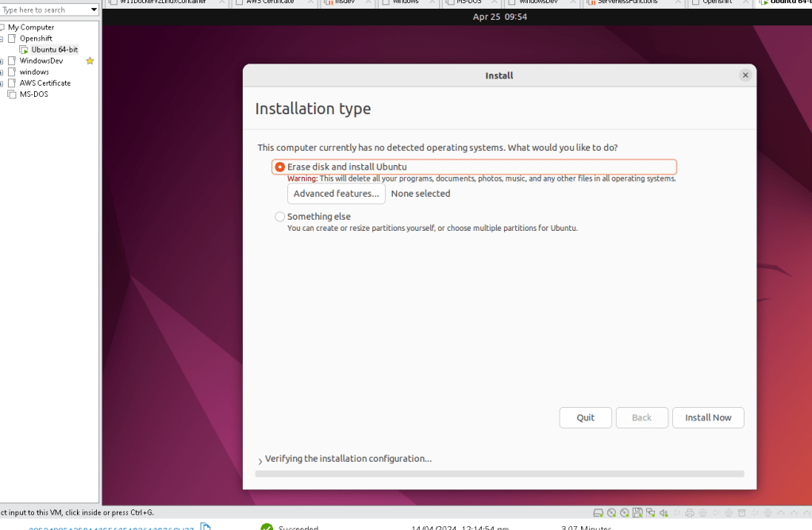812x530 pixels.
Task: Go back with the Back button
Action: click(641, 417)
